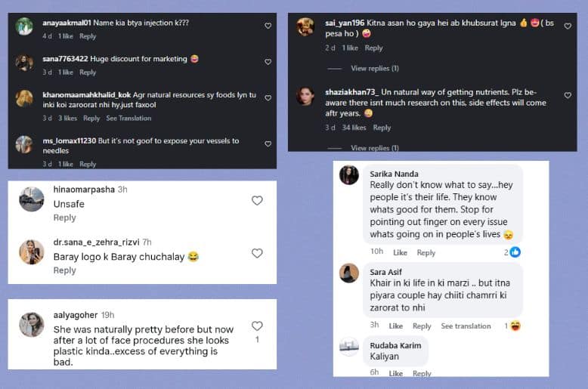This screenshot has height=389, width=588.
Task: Tap the heart beside shaziakhan73_'s comment
Action: click(x=568, y=96)
